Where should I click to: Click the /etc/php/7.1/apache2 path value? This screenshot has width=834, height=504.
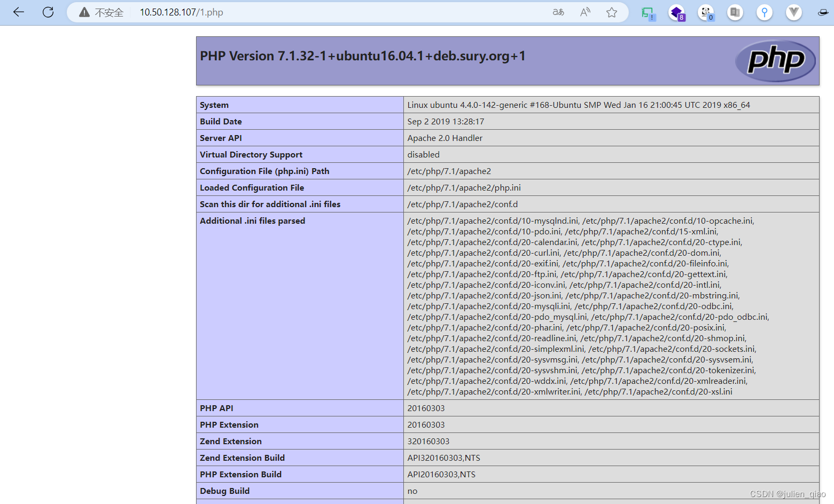coord(449,171)
